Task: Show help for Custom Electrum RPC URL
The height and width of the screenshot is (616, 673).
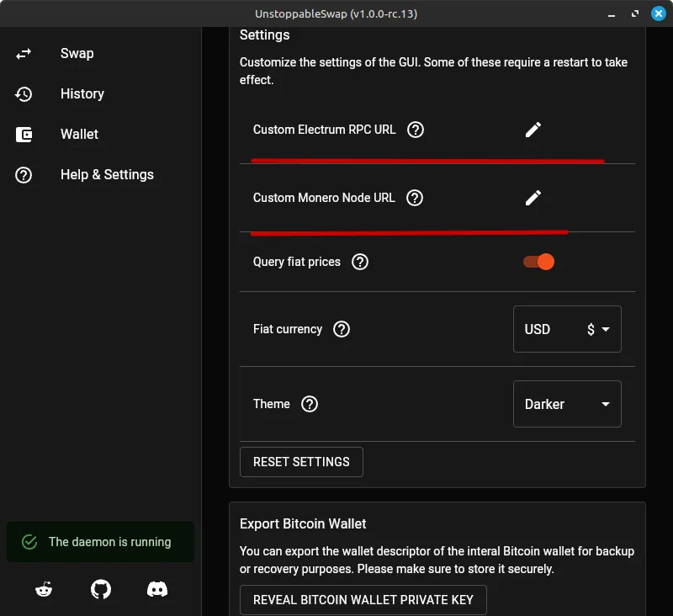Action: [x=415, y=130]
